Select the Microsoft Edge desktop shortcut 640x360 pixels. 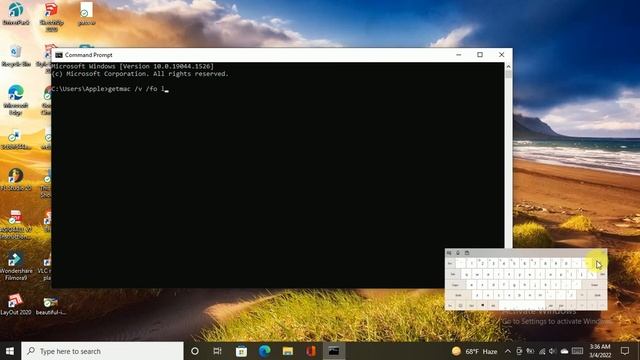click(16, 100)
